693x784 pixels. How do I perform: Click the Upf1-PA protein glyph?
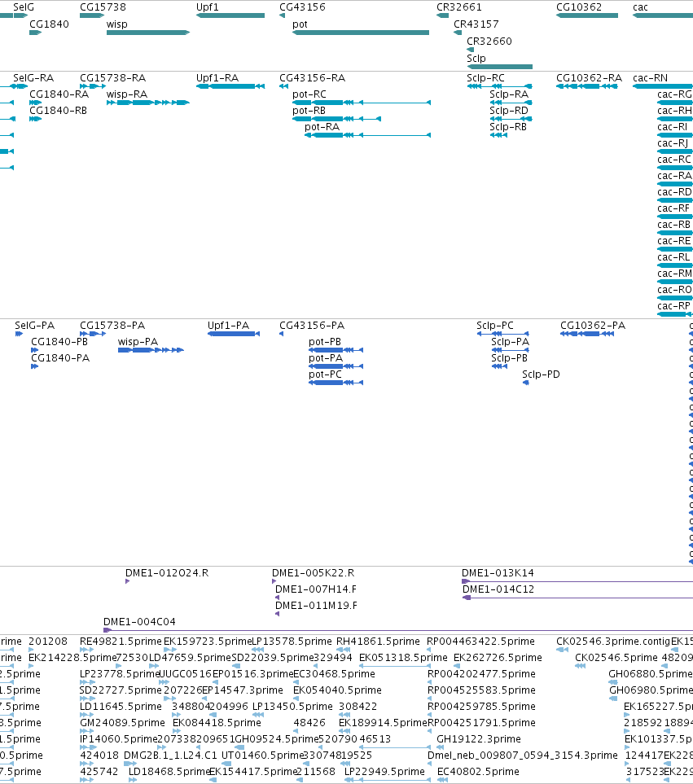coord(234,334)
